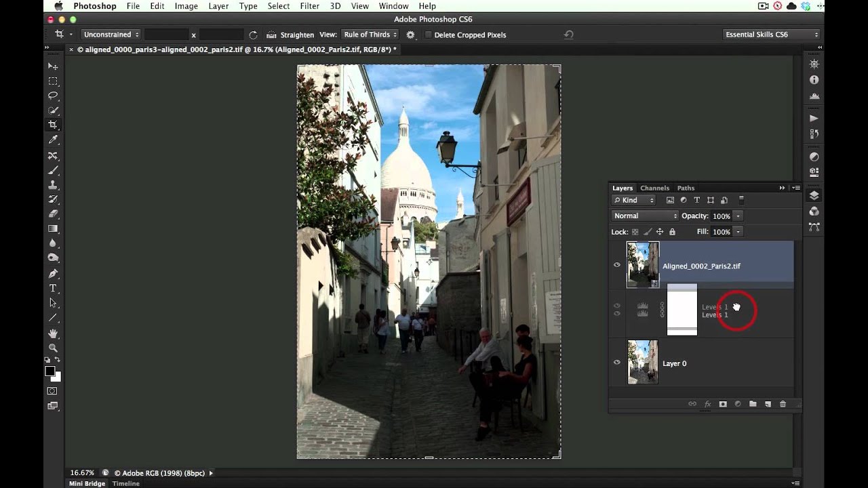The height and width of the screenshot is (488, 868).
Task: Hide the Aligned_0002_Paris2.tif layer
Action: [616, 265]
